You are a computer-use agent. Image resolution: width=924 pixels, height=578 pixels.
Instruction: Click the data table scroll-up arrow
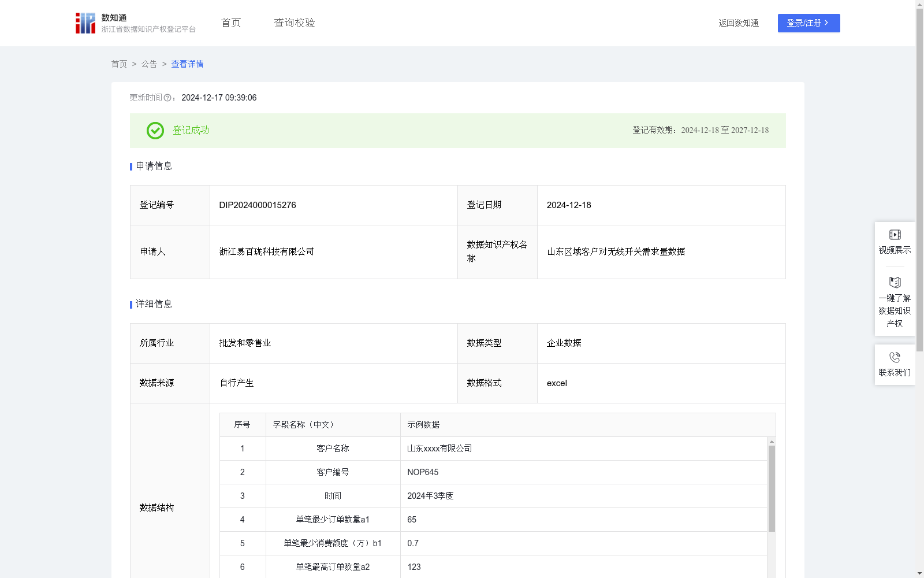point(772,442)
